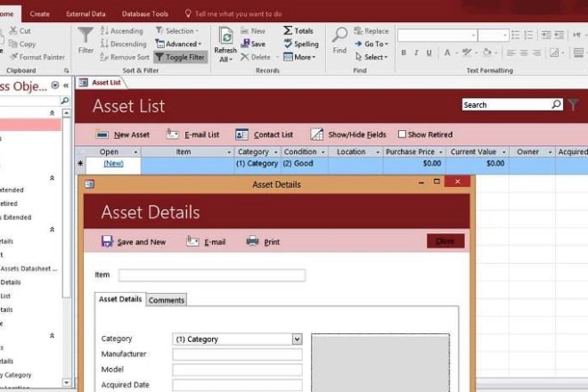Screen dimensions: 588x392
Task: Click Print in Asset Details toolbar
Action: pos(263,242)
